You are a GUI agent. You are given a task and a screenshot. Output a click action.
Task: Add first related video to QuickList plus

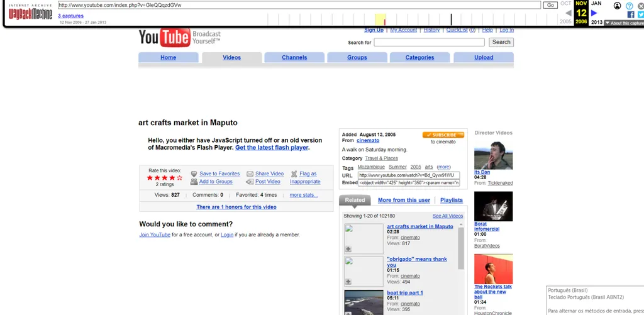348,250
